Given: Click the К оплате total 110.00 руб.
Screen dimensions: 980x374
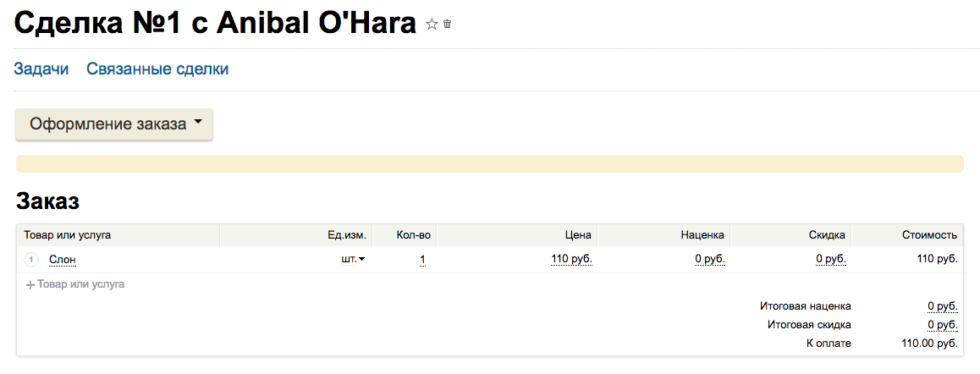Looking at the screenshot, I should coord(929,344).
